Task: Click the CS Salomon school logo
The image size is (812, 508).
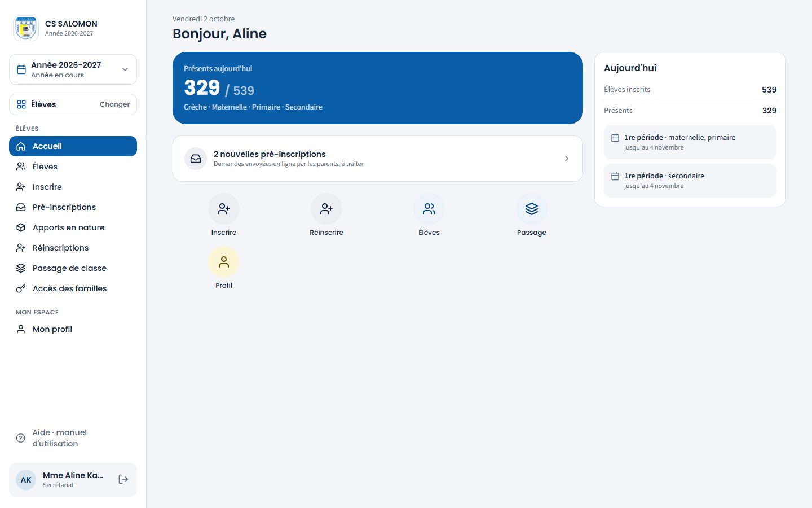Action: 26,28
